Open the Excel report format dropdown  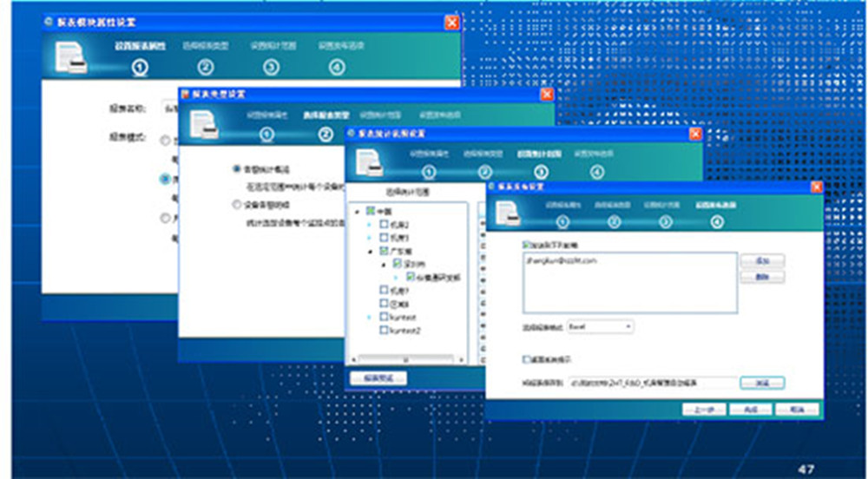[600, 326]
